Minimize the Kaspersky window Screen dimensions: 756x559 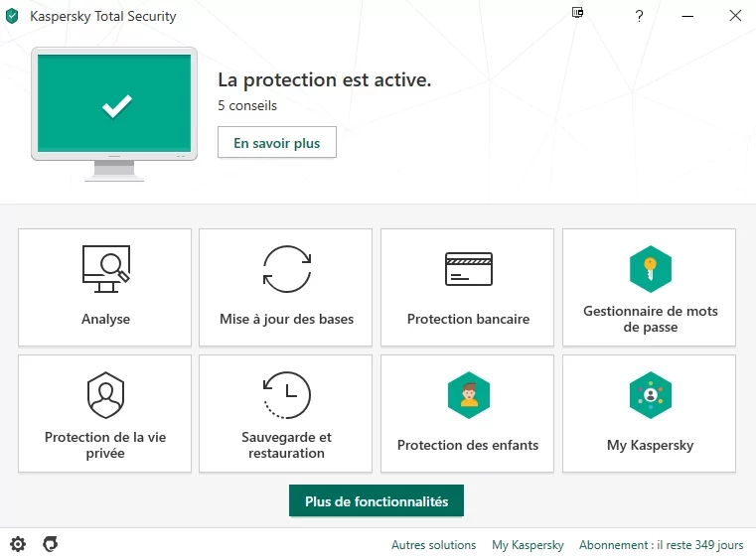pos(687,16)
